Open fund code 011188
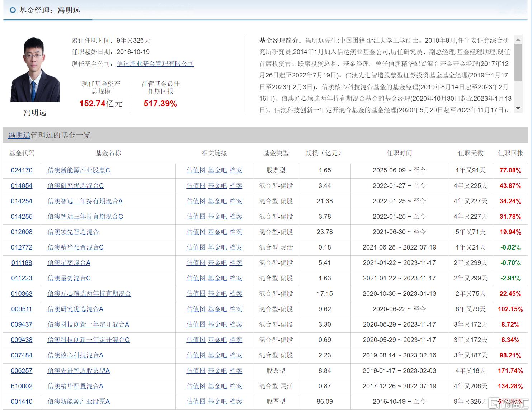The height and width of the screenshot is (412, 532). (22, 263)
